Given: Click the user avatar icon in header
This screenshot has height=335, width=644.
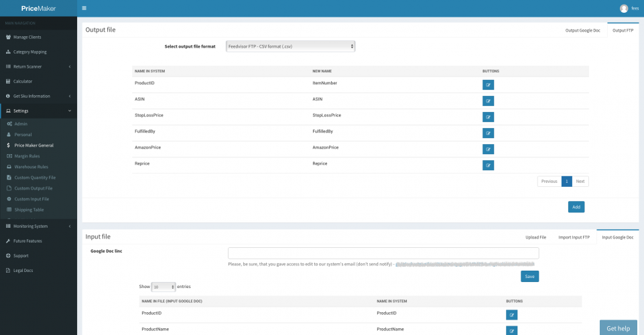Looking at the screenshot, I should coord(624,8).
